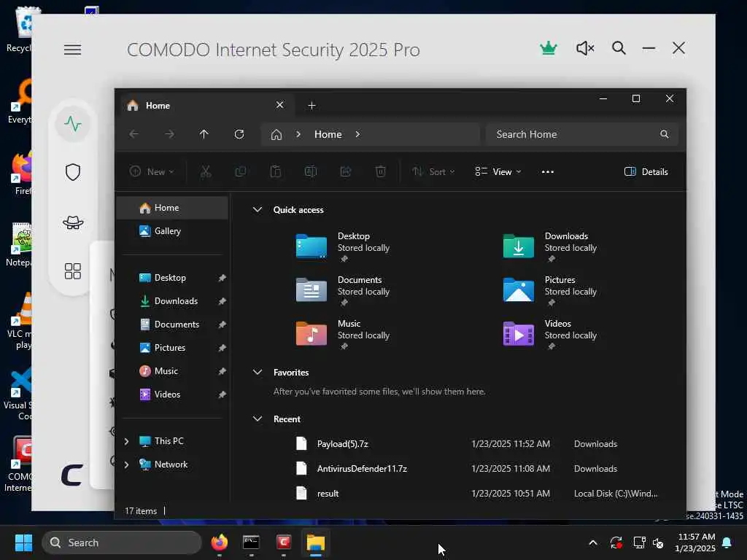Viewport: 747px width, 560px height.
Task: Expand the This PC tree node
Action: 126,441
